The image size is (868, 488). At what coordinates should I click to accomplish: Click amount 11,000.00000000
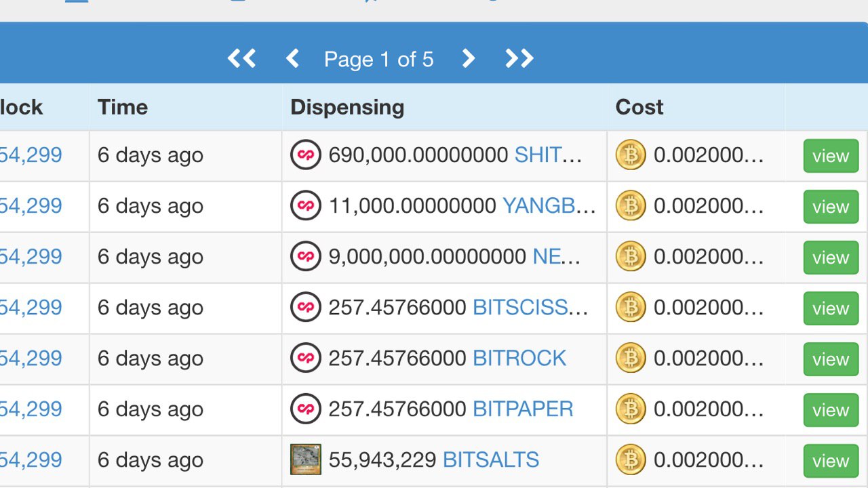click(x=412, y=206)
